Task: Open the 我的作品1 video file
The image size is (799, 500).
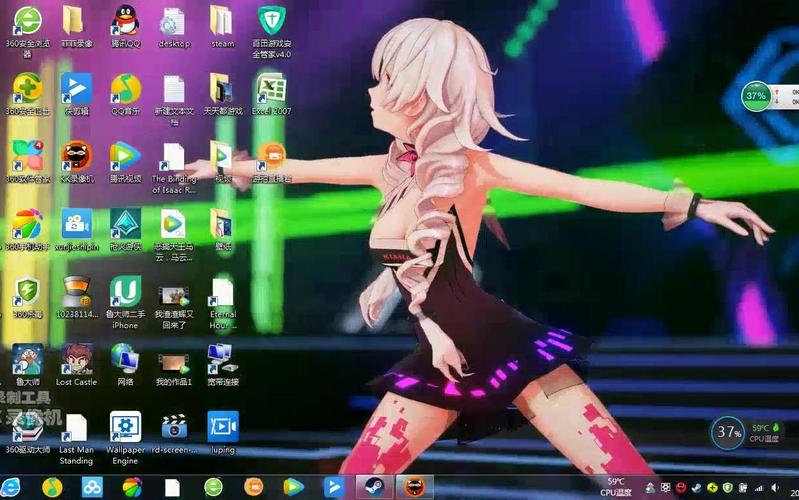Action: (x=174, y=364)
